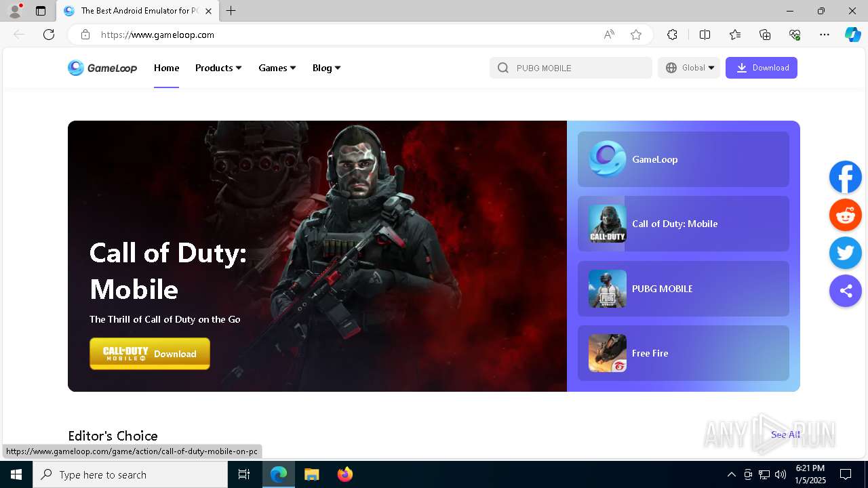Open Browser essentials heart icon
This screenshot has width=868, height=488.
click(795, 35)
